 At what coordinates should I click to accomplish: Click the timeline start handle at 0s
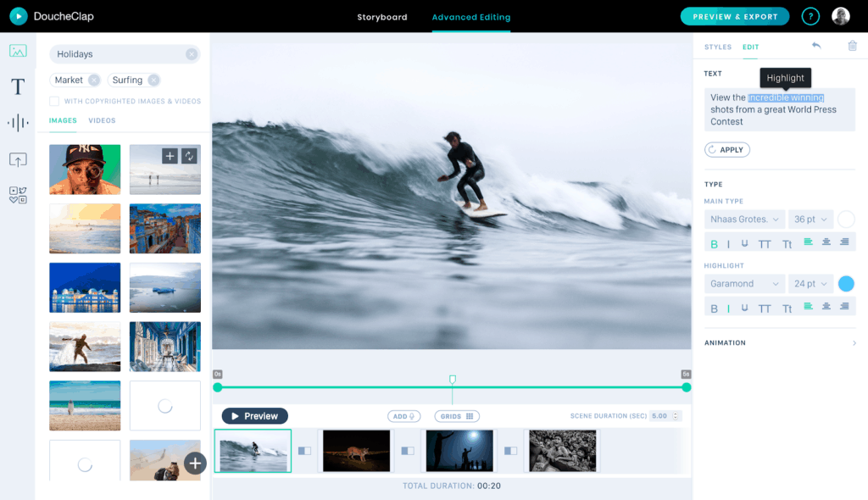click(218, 387)
